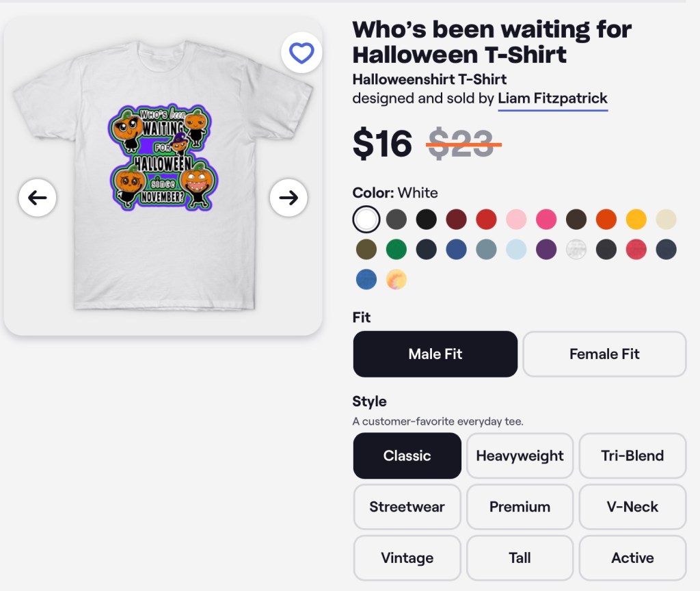Switch to Streetwear style
700x591 pixels.
[407, 507]
